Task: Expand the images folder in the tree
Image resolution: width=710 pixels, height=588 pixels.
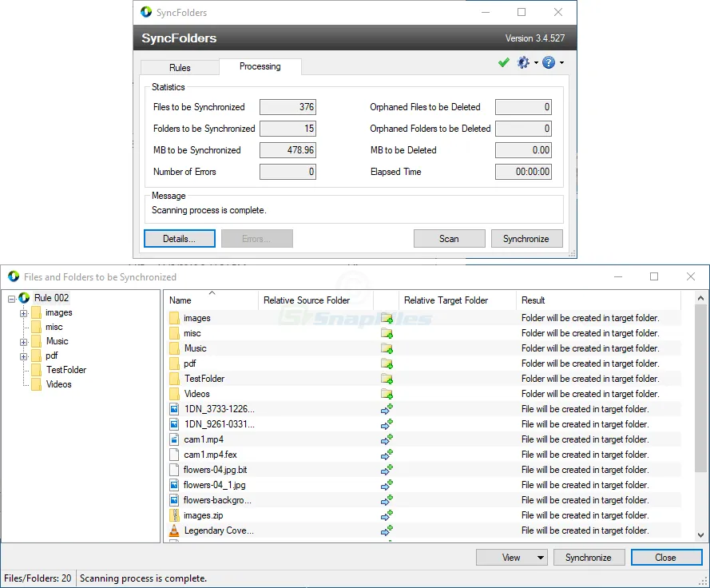Action: [23, 313]
